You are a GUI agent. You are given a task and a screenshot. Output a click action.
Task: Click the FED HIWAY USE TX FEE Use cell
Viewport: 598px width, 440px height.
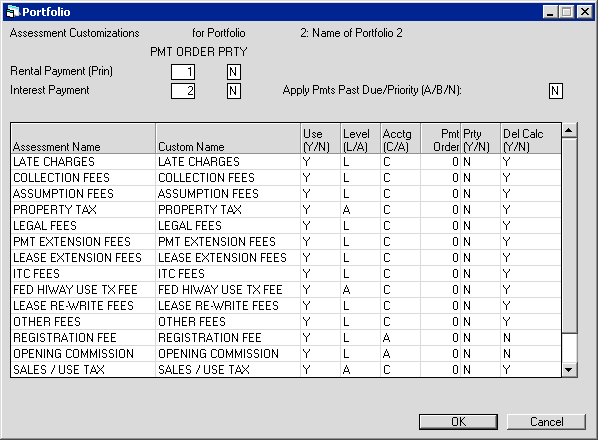pyautogui.click(x=320, y=290)
